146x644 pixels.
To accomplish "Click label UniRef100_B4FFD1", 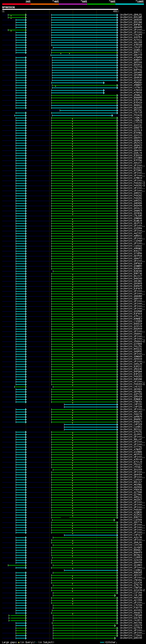I will pyautogui.click(x=131, y=70).
